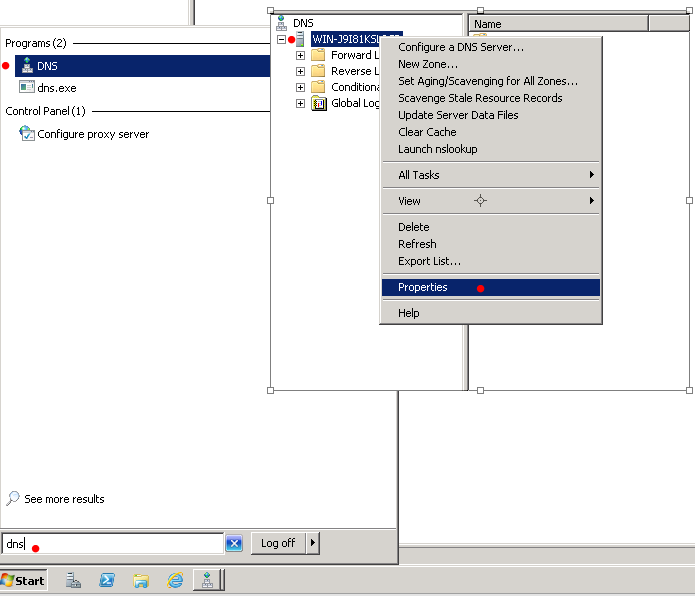Image resolution: width=695 pixels, height=597 pixels.
Task: Open Configure proxy server control panel item
Action: pos(84,134)
